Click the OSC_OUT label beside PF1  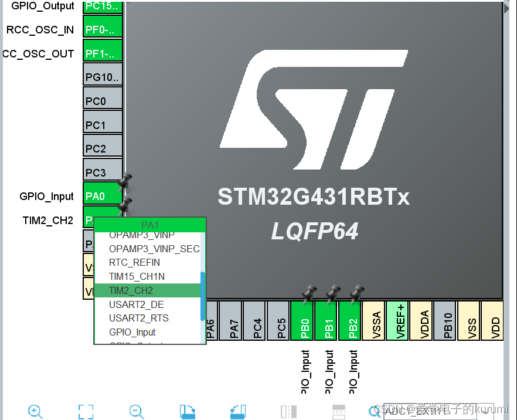pyautogui.click(x=39, y=54)
